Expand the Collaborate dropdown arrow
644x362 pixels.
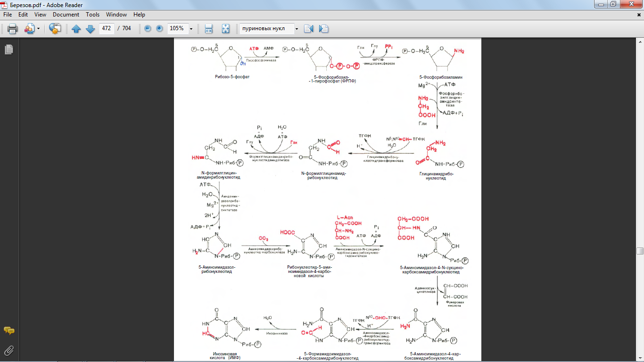(38, 29)
